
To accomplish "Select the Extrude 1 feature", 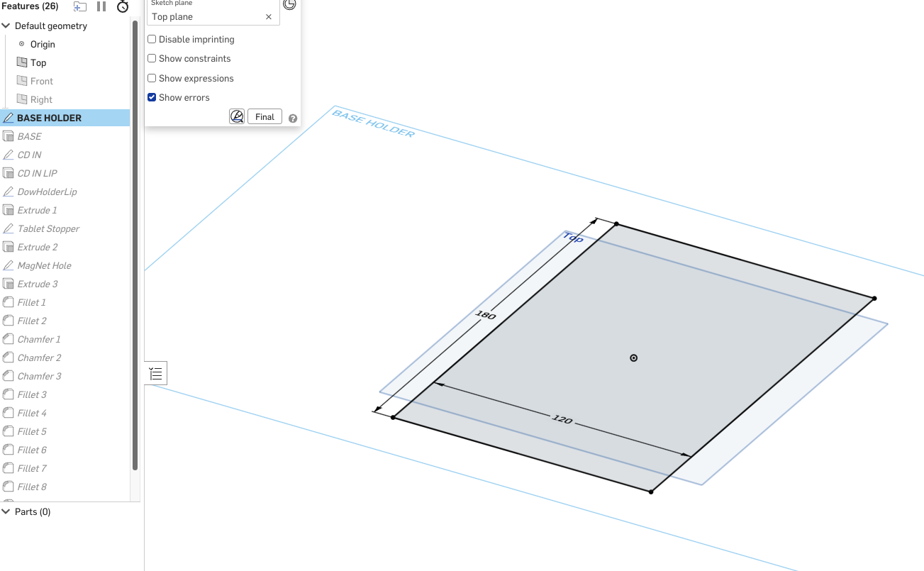I will (x=38, y=210).
